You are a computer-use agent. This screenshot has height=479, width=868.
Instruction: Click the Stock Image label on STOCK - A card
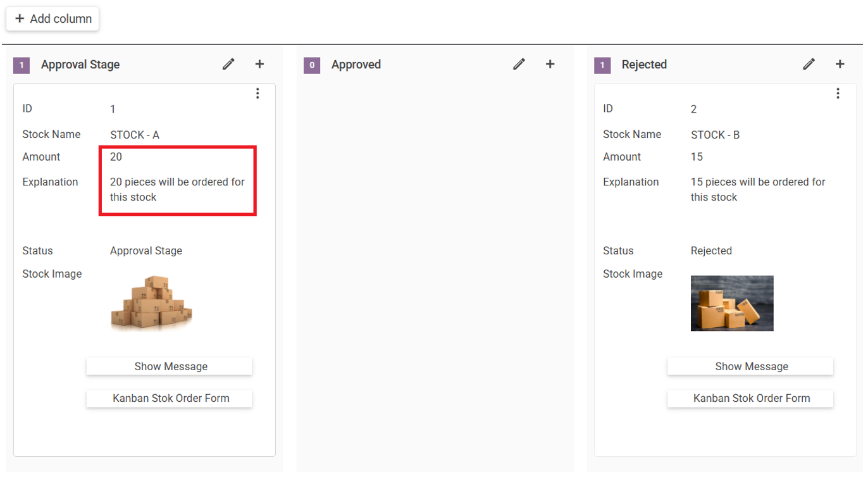tap(52, 274)
